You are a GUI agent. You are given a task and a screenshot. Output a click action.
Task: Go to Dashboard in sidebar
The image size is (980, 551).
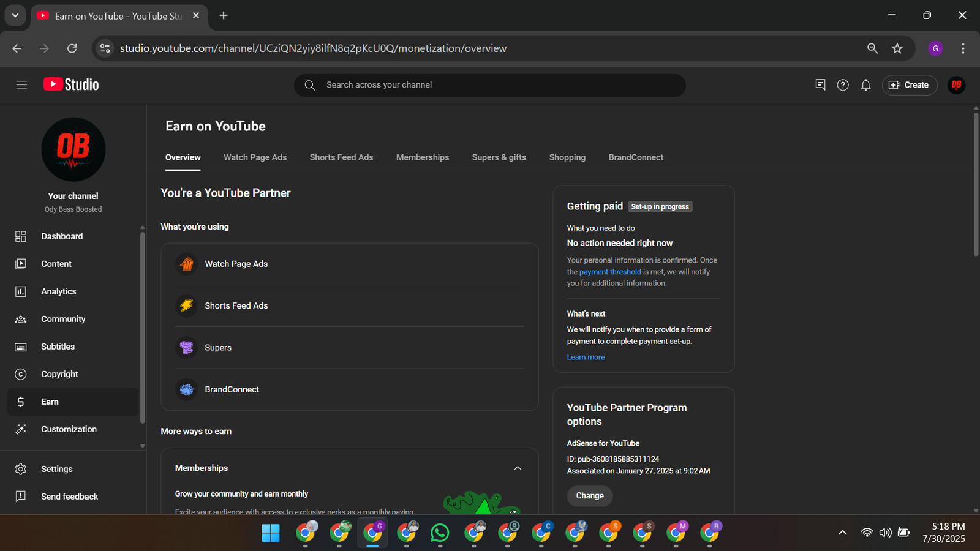tap(73, 236)
